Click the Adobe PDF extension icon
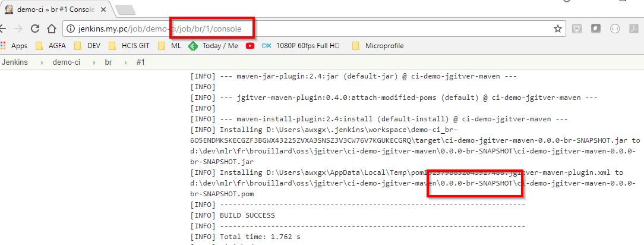This screenshot has width=644, height=245. point(635,29)
